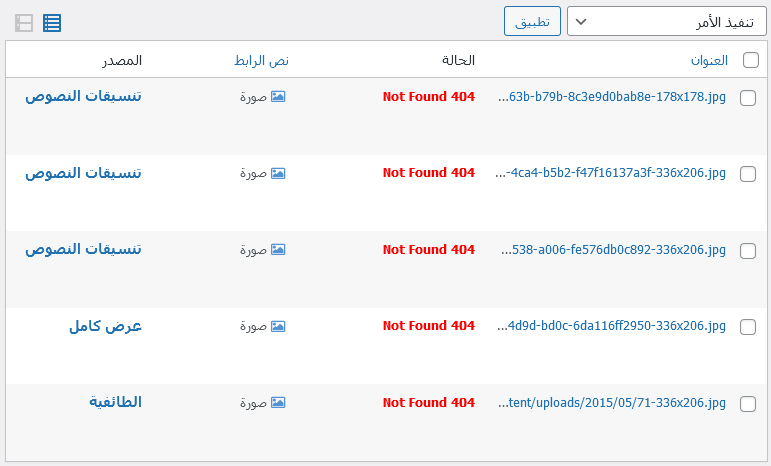
Task: Open the تنفيذ الأمر bulk actions dropdown
Action: tap(667, 21)
